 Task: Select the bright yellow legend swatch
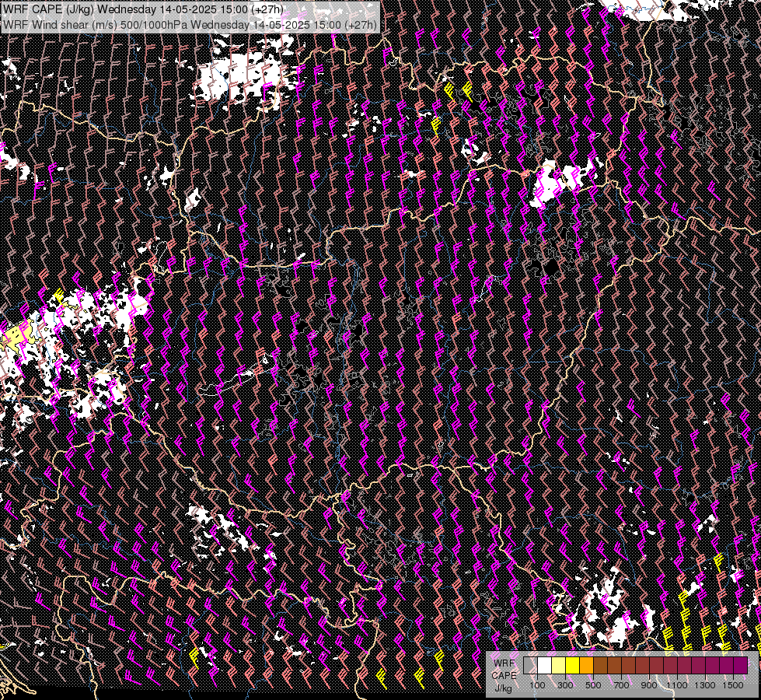point(573,666)
